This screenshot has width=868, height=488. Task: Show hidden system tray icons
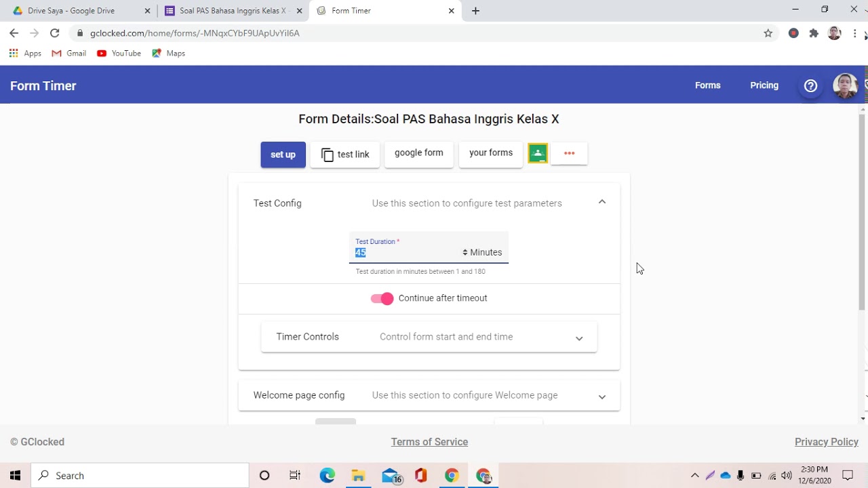tap(694, 476)
